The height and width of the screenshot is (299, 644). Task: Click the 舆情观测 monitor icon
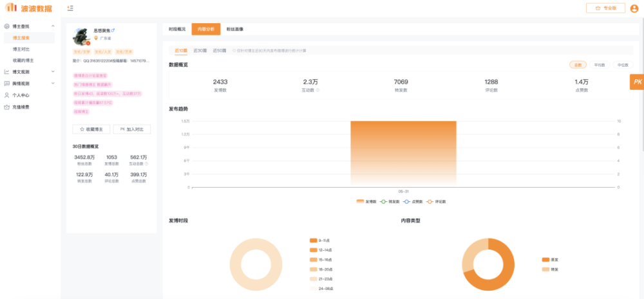(6, 83)
